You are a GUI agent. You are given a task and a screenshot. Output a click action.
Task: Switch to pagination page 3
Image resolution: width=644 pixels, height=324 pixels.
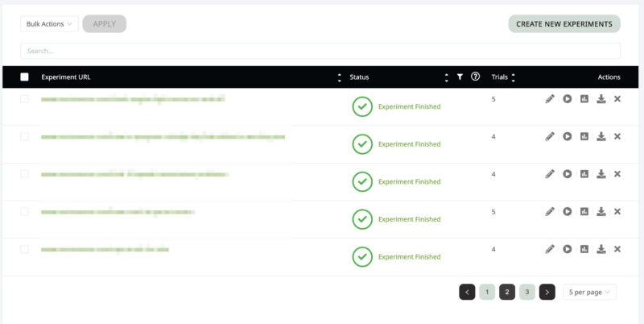(526, 292)
